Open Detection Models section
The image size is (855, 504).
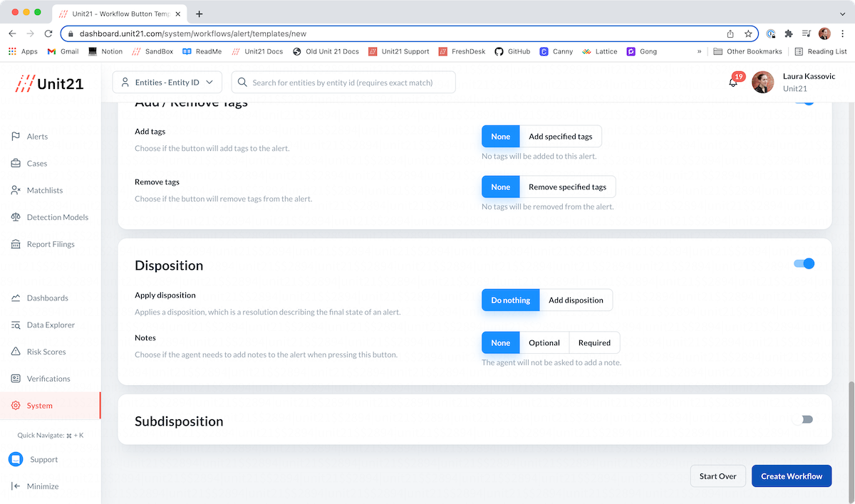(50, 217)
